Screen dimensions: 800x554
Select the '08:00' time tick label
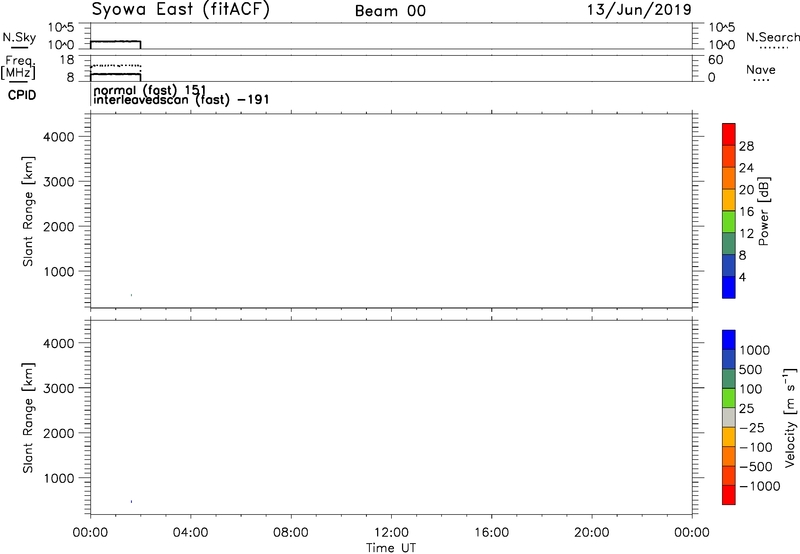(291, 533)
